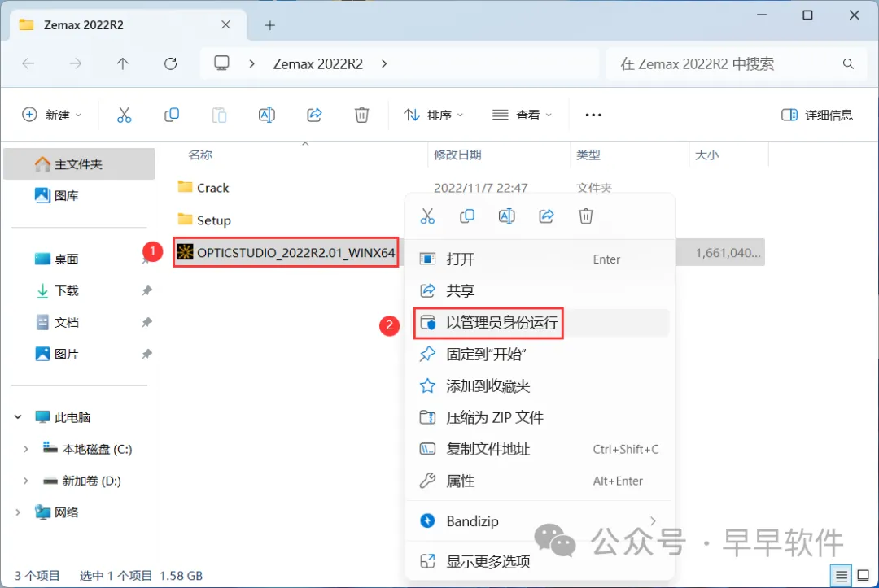The image size is (879, 588).
Task: Click the Cut scissors icon in the context menu
Action: 428,216
